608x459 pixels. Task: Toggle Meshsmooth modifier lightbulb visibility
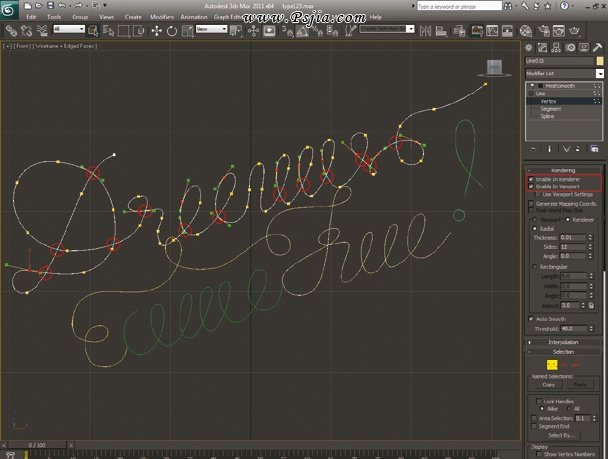[532, 86]
